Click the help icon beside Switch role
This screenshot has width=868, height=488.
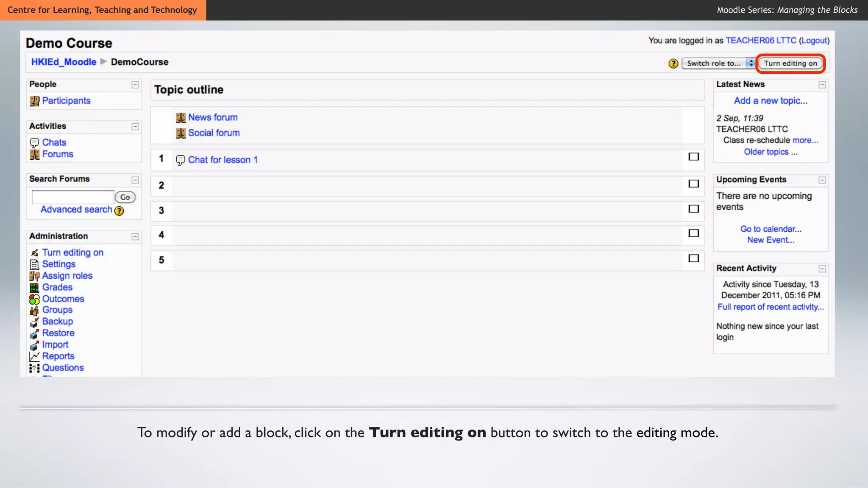click(673, 64)
